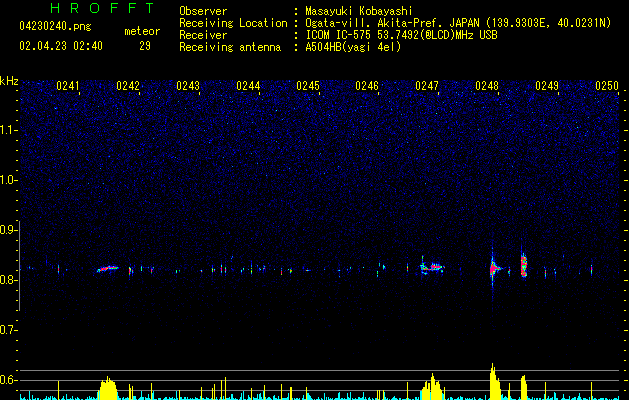Click the 0.8 frequency axis label
629x400 pixels.
8,280
